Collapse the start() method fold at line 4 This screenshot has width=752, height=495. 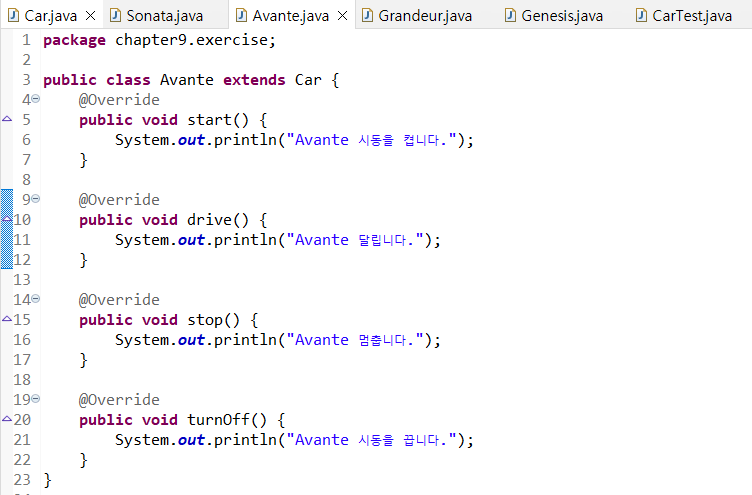point(36,100)
